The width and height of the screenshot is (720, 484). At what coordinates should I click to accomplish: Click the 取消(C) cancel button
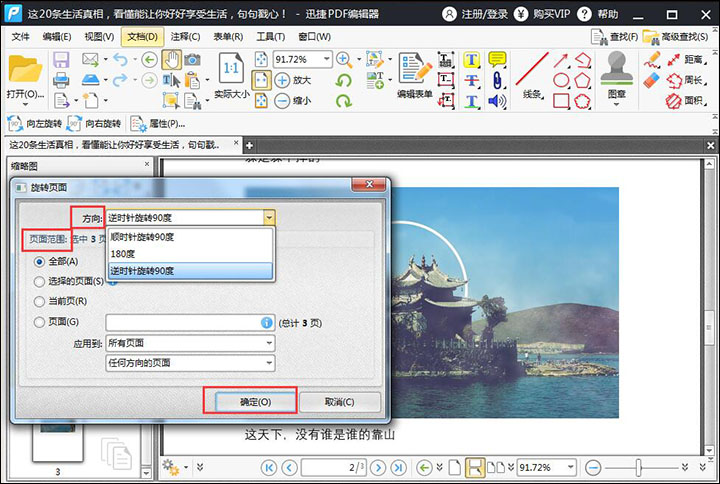click(340, 401)
